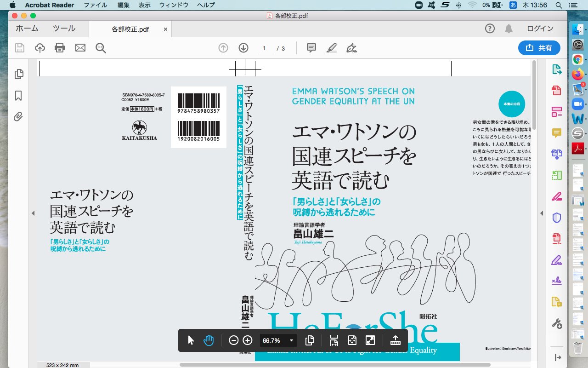This screenshot has width=588, height=368.
Task: Click the Send by email icon
Action: pos(80,48)
